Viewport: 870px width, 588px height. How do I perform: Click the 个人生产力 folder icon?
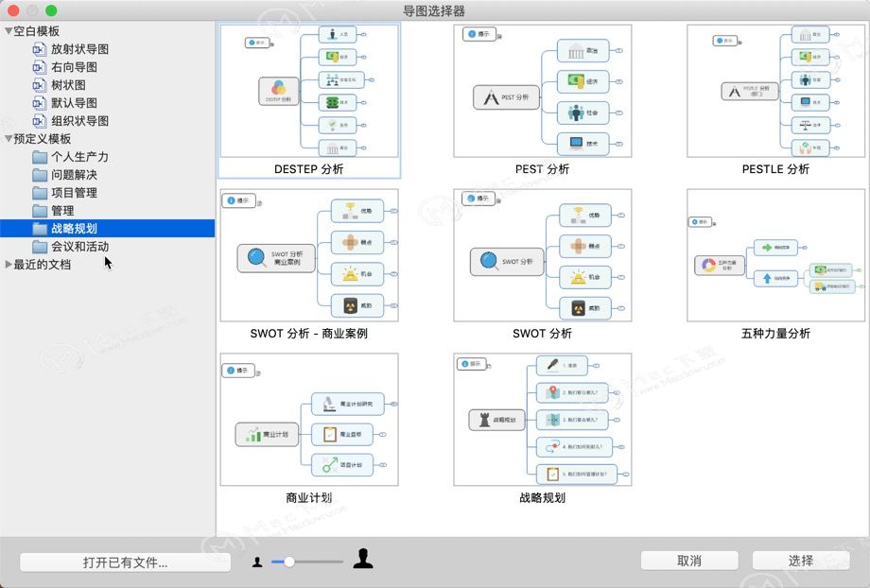[x=40, y=157]
